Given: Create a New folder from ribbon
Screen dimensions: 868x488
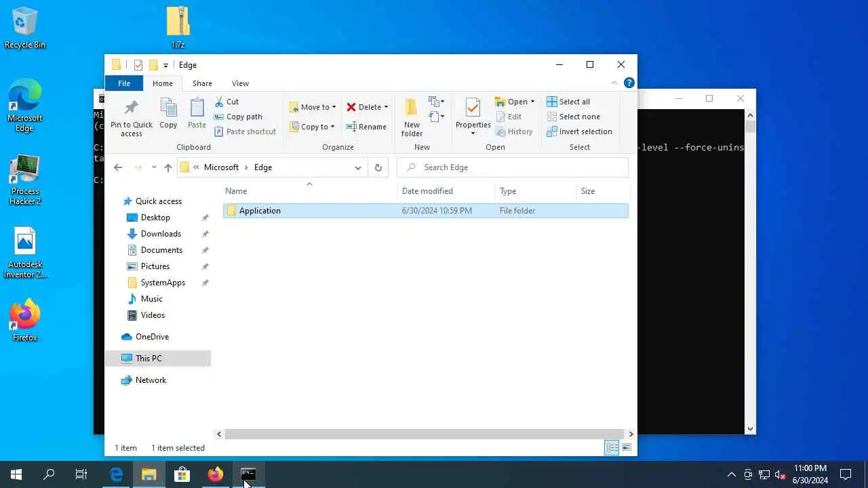Looking at the screenshot, I should [412, 118].
